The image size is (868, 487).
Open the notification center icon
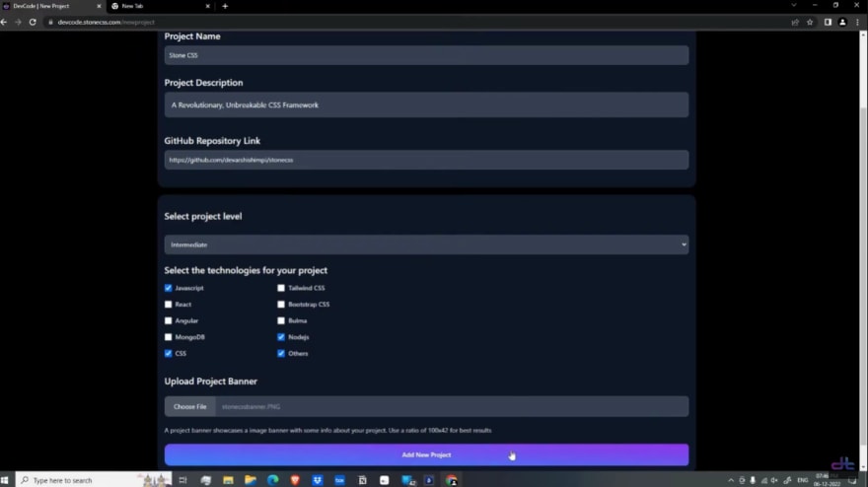pyautogui.click(x=852, y=480)
